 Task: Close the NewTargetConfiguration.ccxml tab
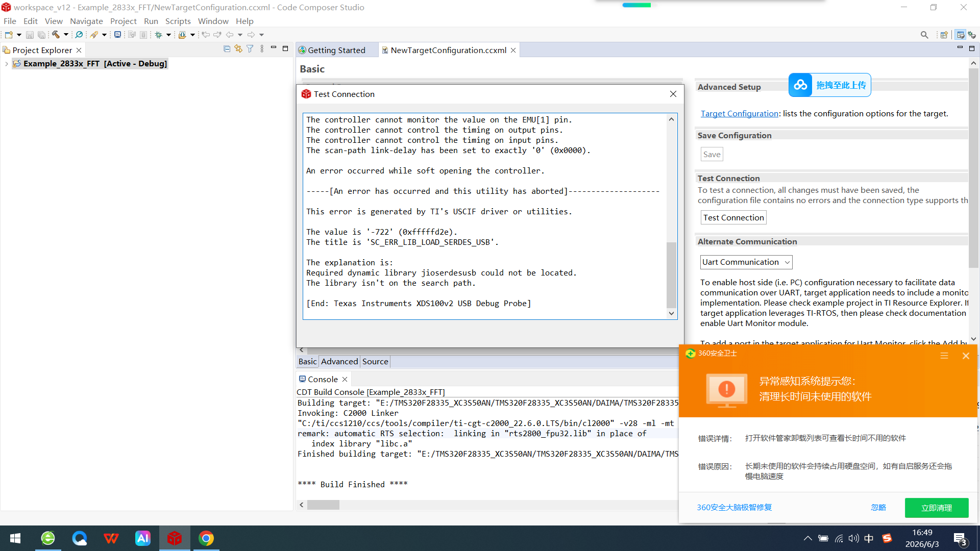pos(513,50)
